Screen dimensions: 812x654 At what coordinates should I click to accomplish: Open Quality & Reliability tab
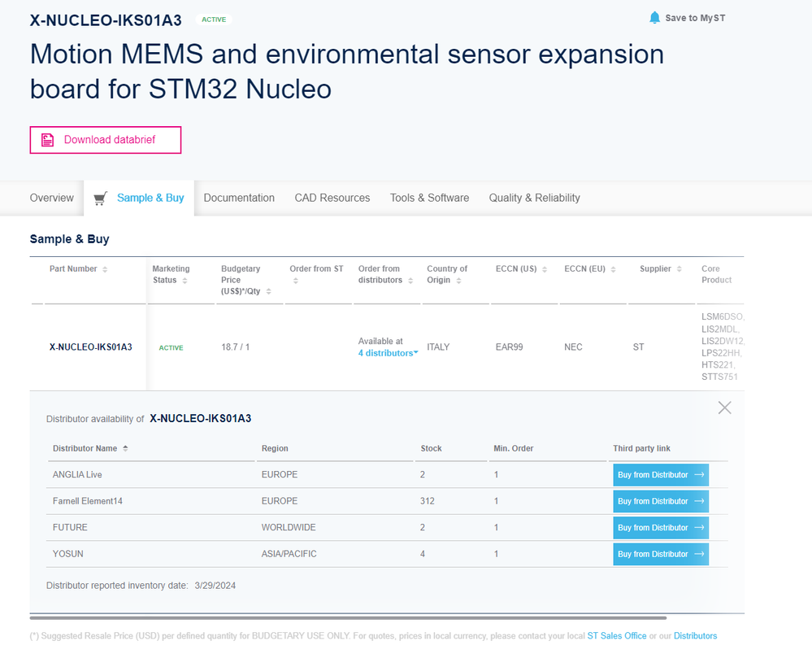tap(535, 198)
